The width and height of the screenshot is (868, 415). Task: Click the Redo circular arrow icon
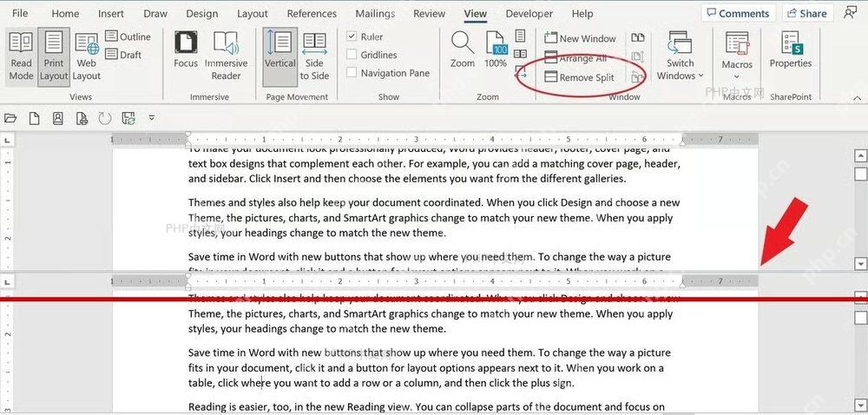[105, 118]
